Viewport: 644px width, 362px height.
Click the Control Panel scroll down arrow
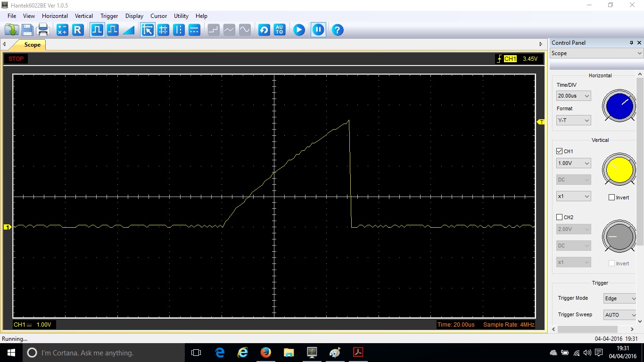tap(640, 321)
